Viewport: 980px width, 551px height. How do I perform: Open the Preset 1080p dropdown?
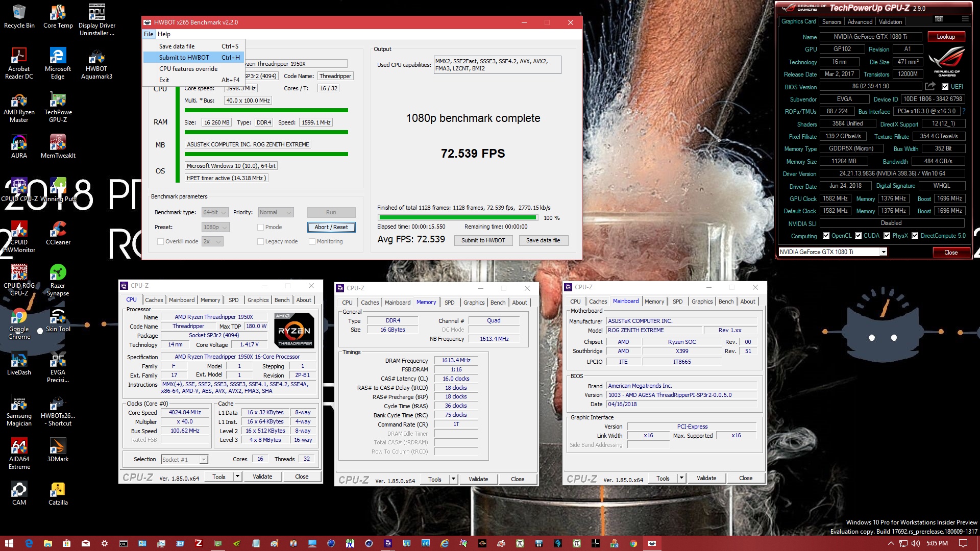pyautogui.click(x=215, y=228)
